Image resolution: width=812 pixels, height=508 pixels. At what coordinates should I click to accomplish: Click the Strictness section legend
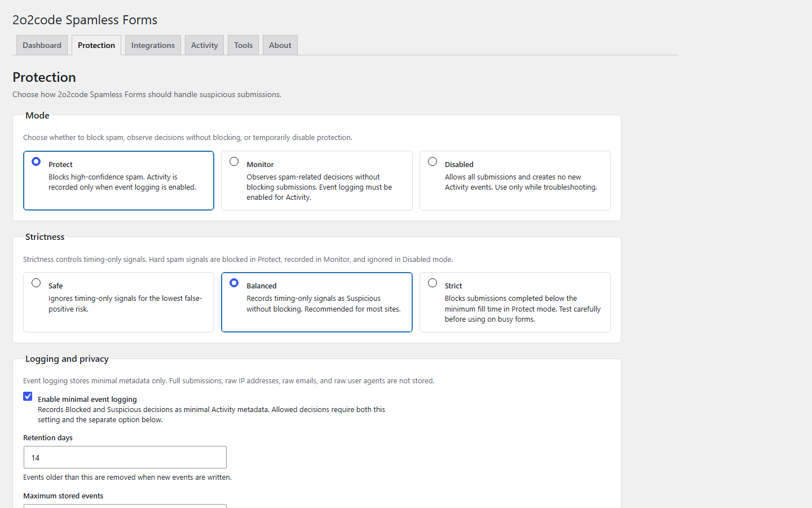point(45,237)
